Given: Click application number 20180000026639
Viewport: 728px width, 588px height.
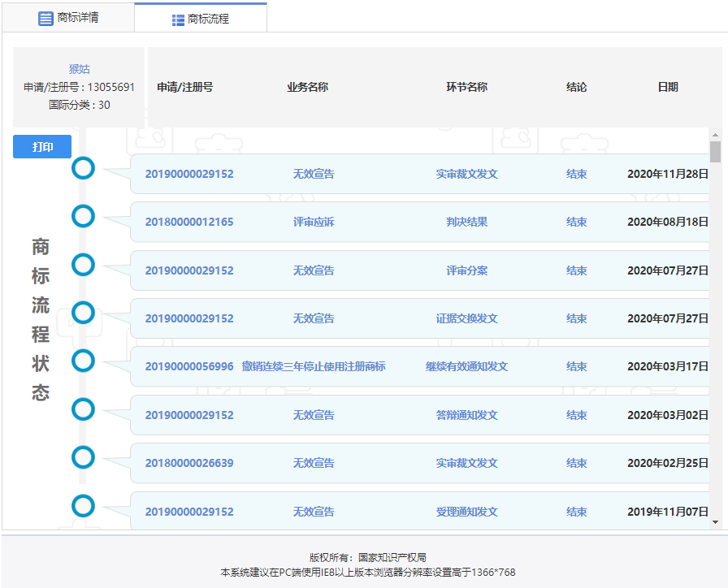Looking at the screenshot, I should point(189,463).
